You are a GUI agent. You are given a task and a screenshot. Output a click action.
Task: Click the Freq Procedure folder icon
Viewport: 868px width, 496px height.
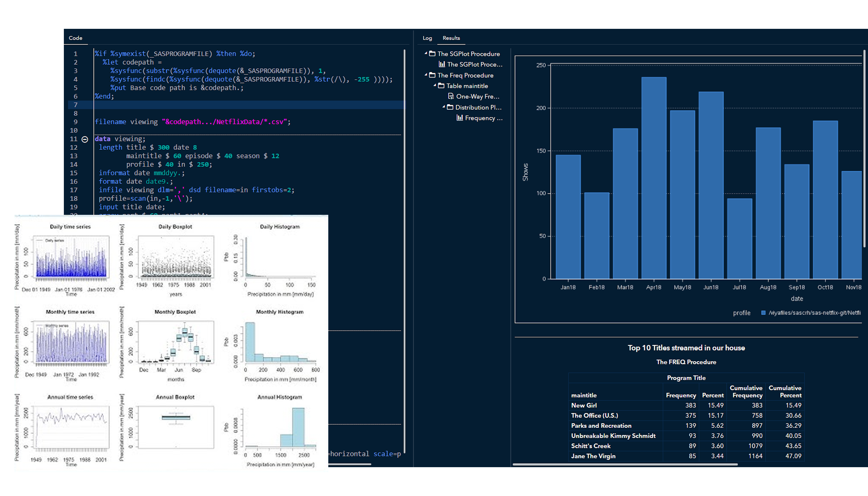[x=432, y=75]
